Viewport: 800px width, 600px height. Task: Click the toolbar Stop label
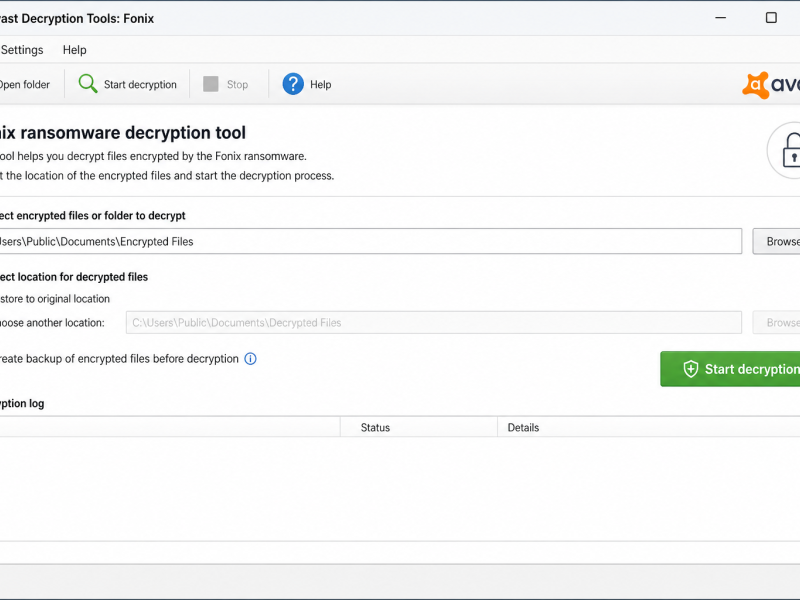tap(237, 85)
